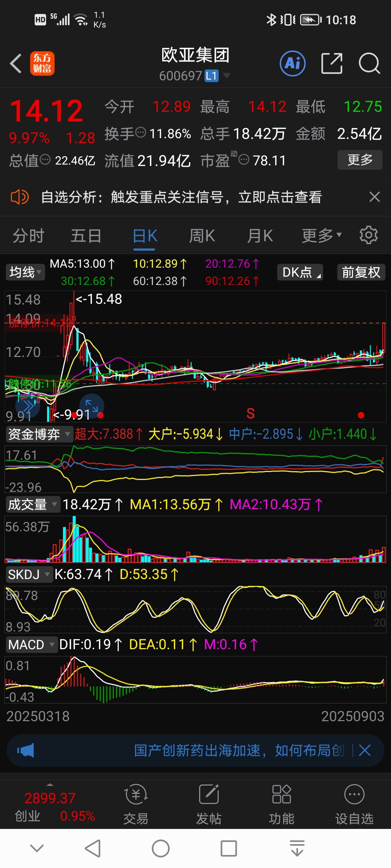Screen dimensions: 391x868
Task: Open 国产创新药出海加速 news link
Action: [239, 750]
